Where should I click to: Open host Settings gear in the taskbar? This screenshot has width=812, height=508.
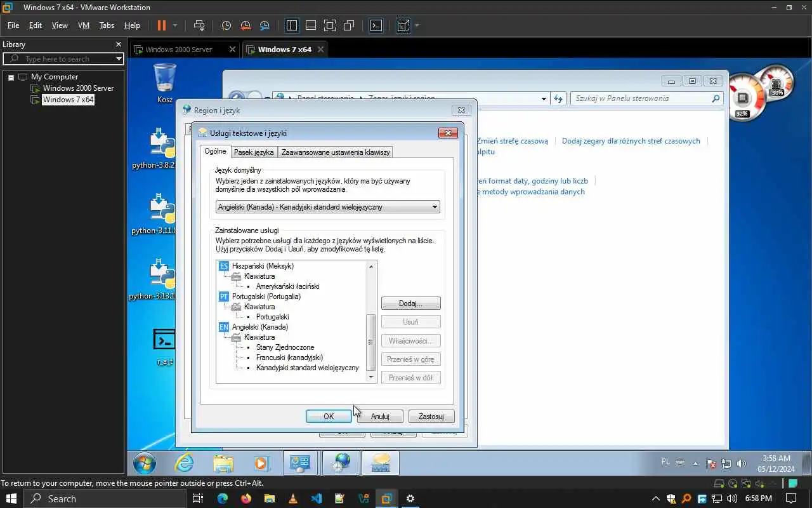coord(410,498)
